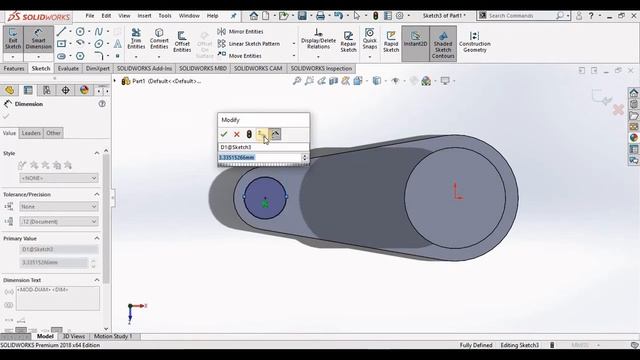Viewport: 640px width, 360px height.
Task: Click the Dimension panel help icon
Action: [102, 104]
